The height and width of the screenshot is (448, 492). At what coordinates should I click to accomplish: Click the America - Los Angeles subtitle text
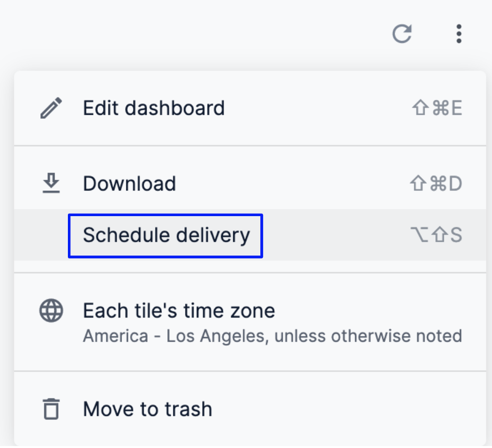[x=272, y=336]
